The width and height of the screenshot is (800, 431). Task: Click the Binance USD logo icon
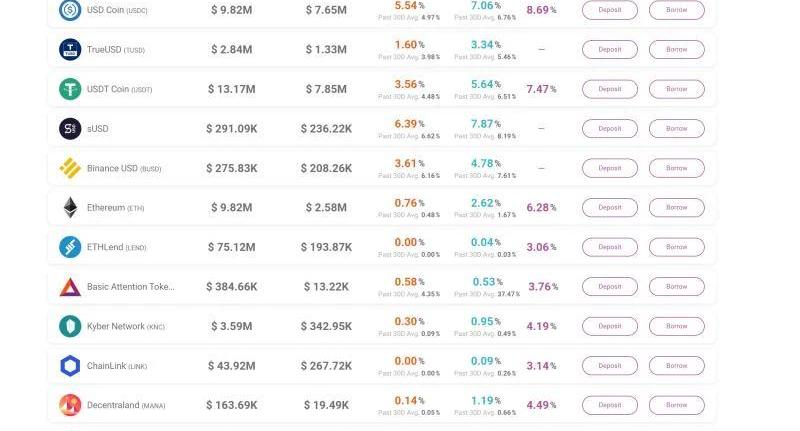tap(70, 168)
